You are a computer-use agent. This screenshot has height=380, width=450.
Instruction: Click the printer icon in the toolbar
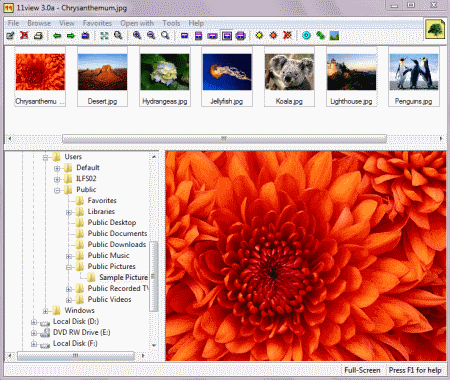[38, 35]
